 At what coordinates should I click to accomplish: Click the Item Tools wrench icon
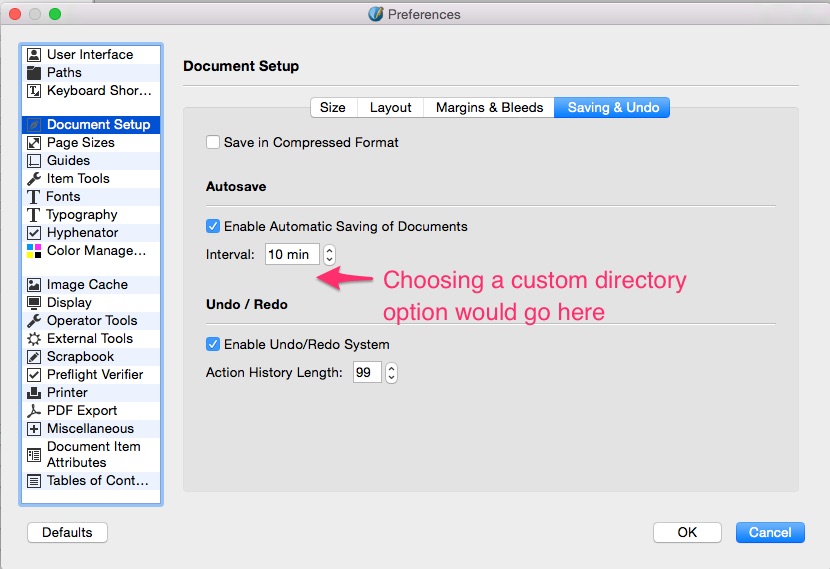34,179
